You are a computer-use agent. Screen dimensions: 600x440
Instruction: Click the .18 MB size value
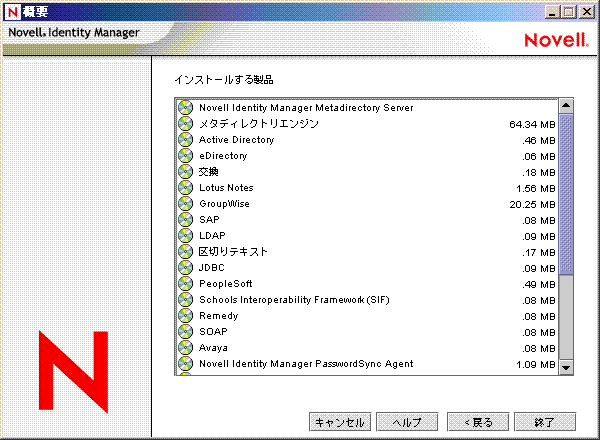539,173
